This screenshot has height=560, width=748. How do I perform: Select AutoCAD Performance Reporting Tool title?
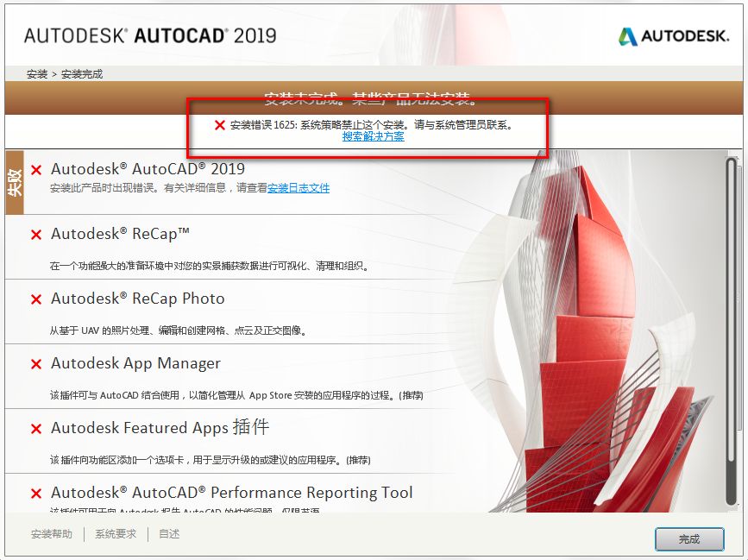tap(232, 493)
